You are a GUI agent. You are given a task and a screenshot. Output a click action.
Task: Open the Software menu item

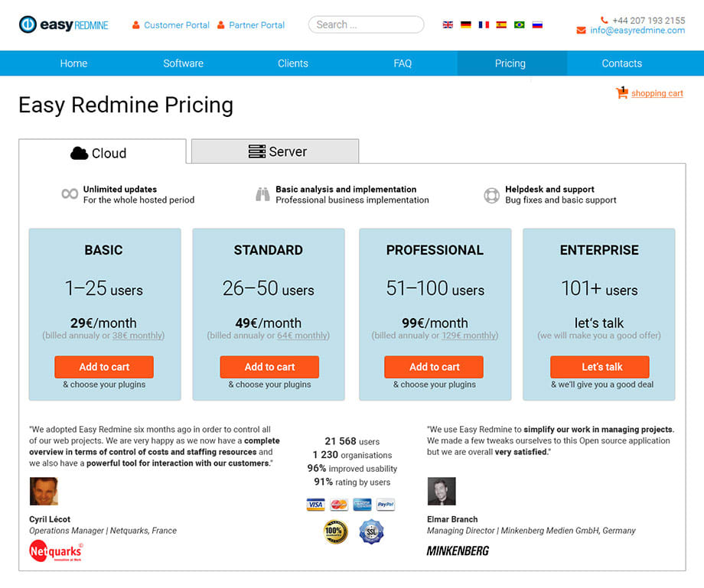pyautogui.click(x=183, y=63)
